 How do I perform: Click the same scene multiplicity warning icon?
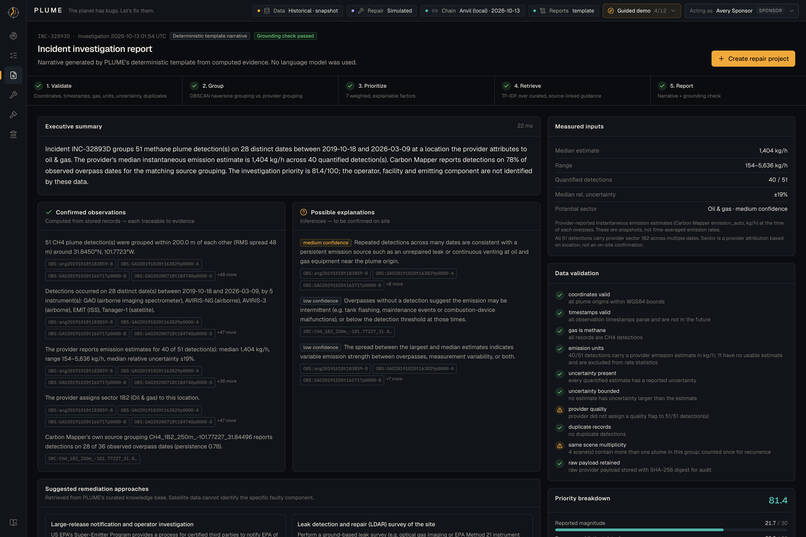click(559, 446)
